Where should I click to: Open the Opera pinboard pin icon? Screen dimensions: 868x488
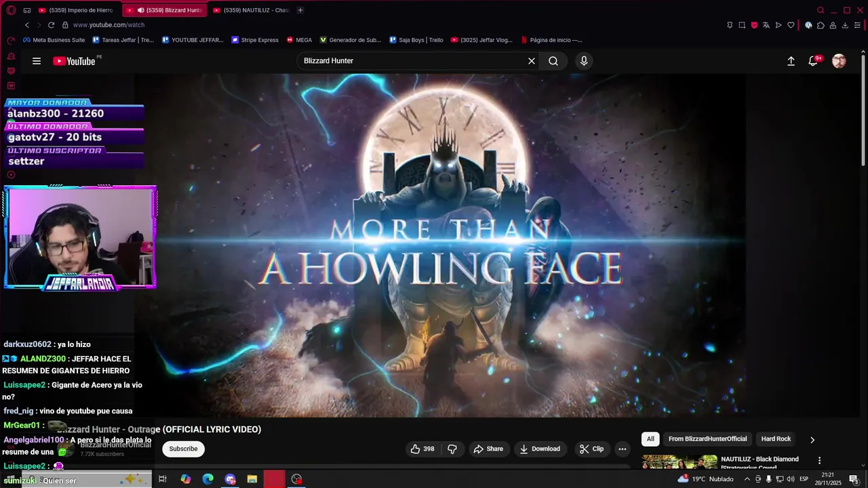click(730, 25)
